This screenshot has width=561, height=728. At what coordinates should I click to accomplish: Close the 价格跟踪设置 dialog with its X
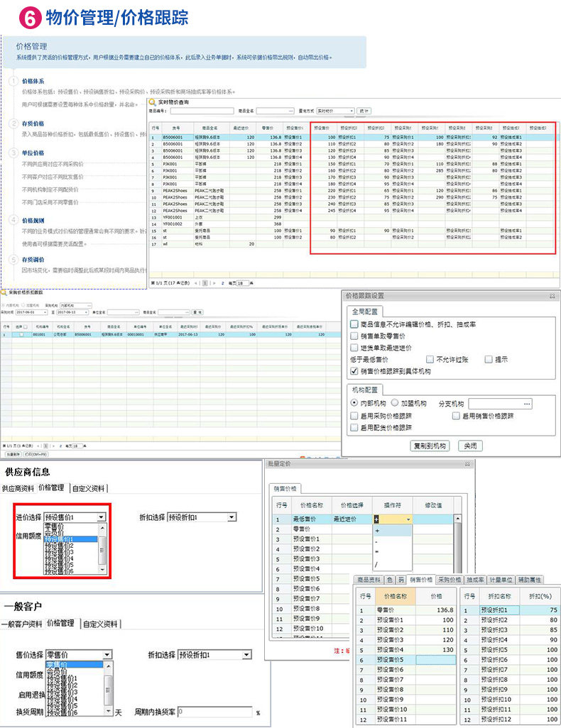click(x=552, y=296)
